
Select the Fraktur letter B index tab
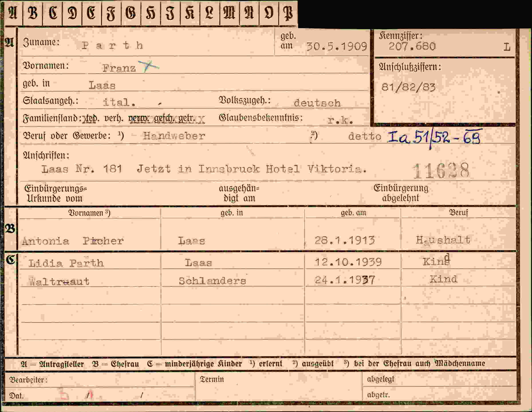click(33, 13)
